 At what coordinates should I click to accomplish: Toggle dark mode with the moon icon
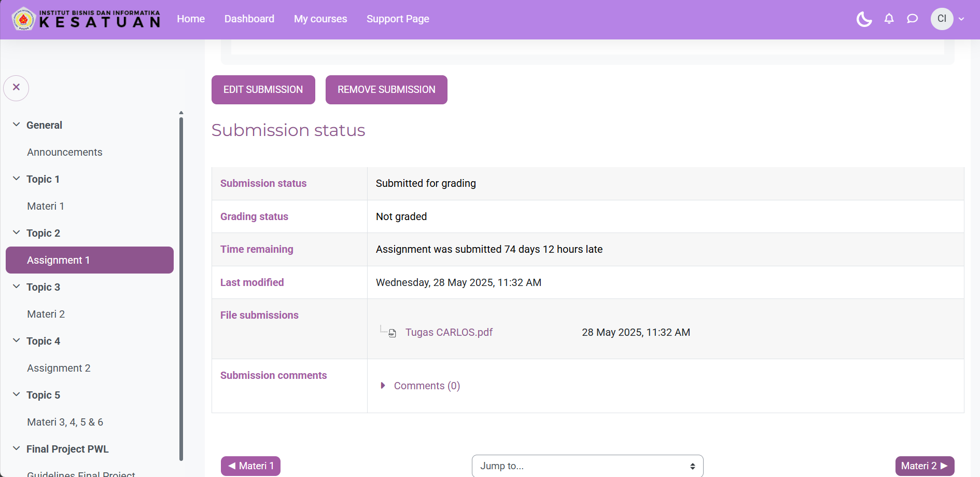(x=864, y=19)
